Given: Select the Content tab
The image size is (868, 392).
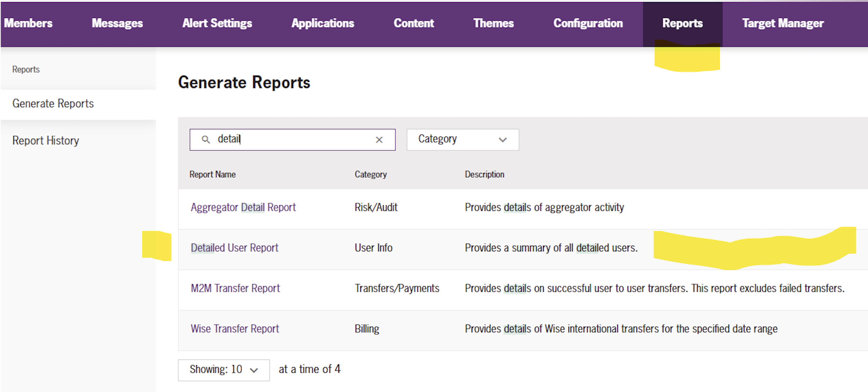Looking at the screenshot, I should click(414, 23).
